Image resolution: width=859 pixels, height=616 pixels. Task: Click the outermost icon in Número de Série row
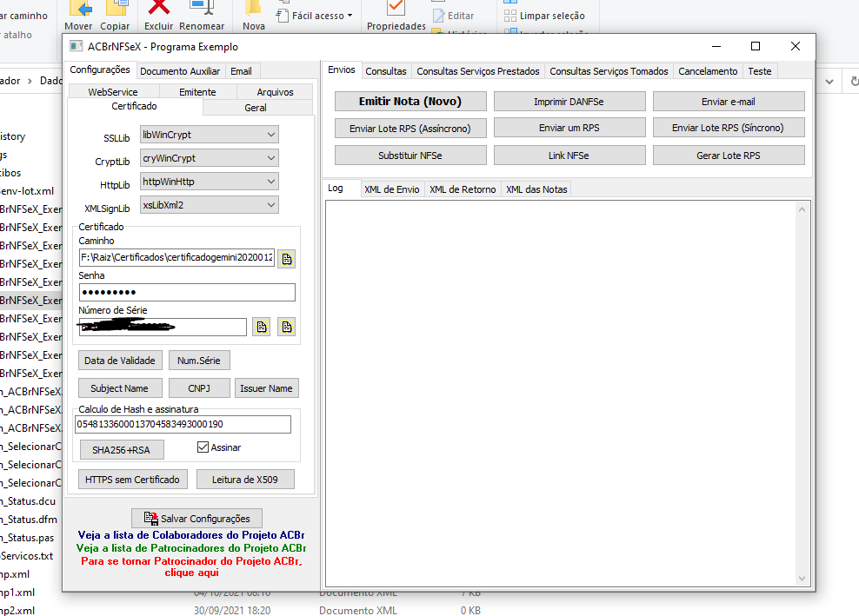point(287,327)
